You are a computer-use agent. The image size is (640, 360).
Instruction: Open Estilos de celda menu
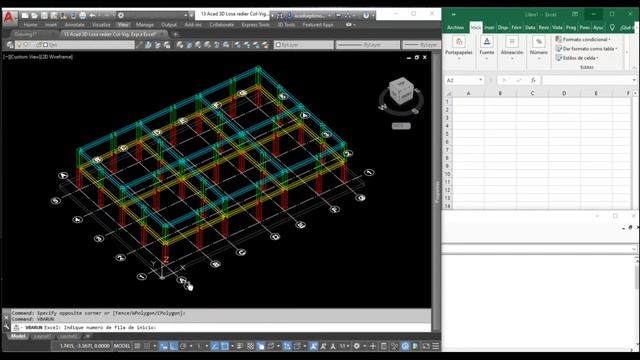click(577, 58)
